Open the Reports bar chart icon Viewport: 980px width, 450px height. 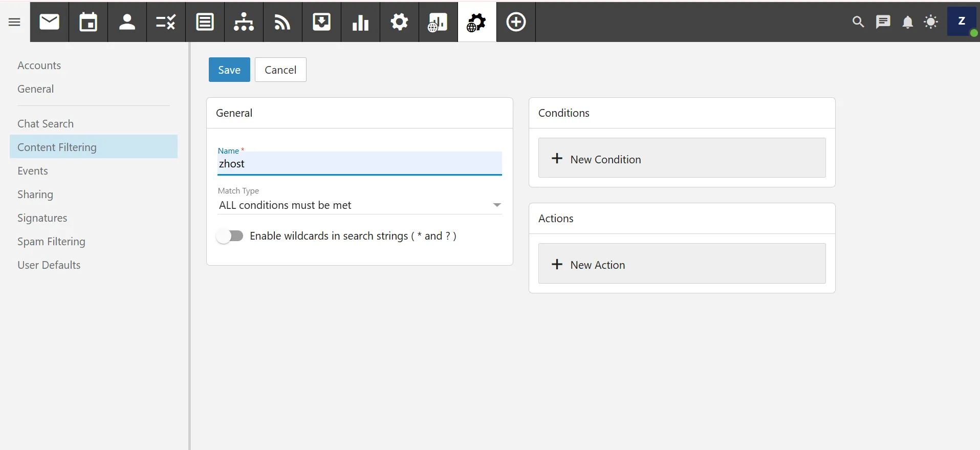click(x=360, y=22)
